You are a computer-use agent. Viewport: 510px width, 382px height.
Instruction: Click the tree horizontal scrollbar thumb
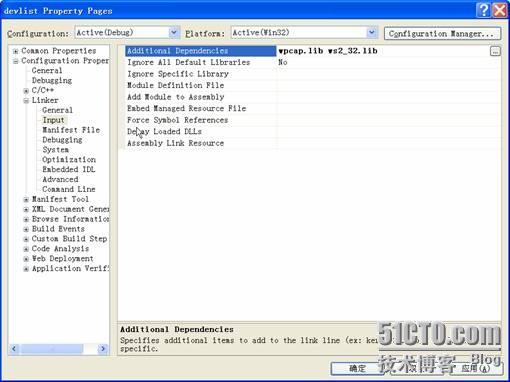52,349
